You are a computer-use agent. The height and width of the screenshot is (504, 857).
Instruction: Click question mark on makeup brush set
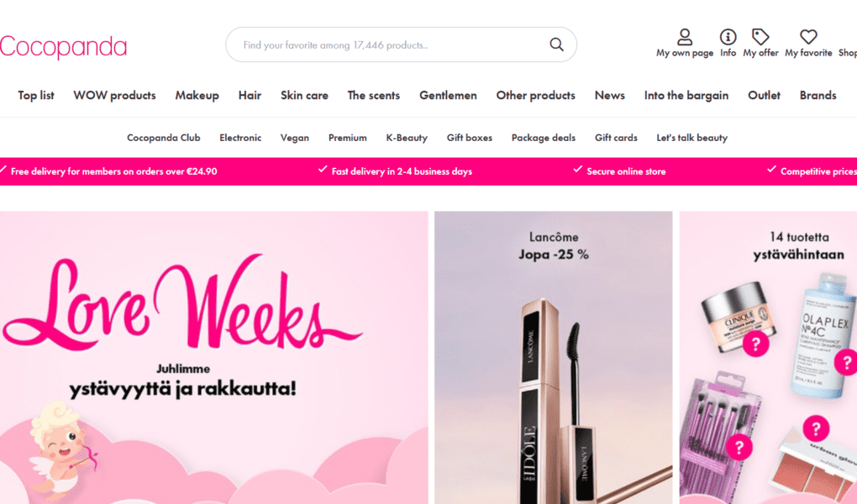739,447
